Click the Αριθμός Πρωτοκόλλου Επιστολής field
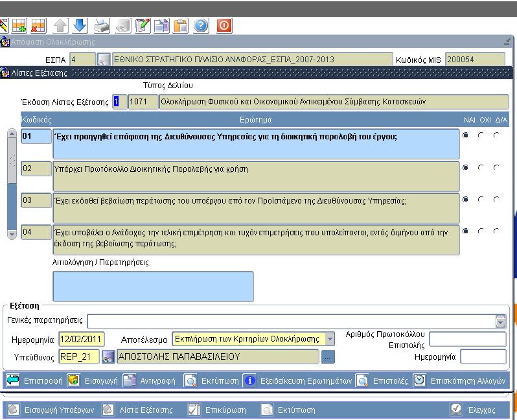Viewport: 517px width, 420px height. click(468, 339)
